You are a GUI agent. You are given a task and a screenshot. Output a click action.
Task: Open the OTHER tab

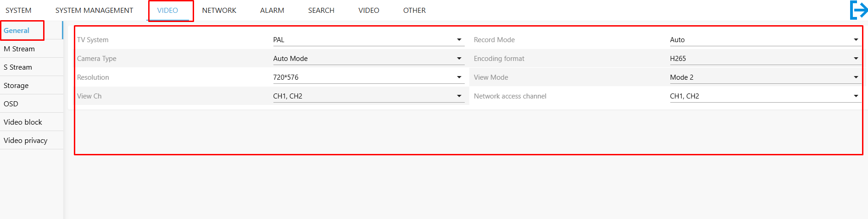point(414,10)
